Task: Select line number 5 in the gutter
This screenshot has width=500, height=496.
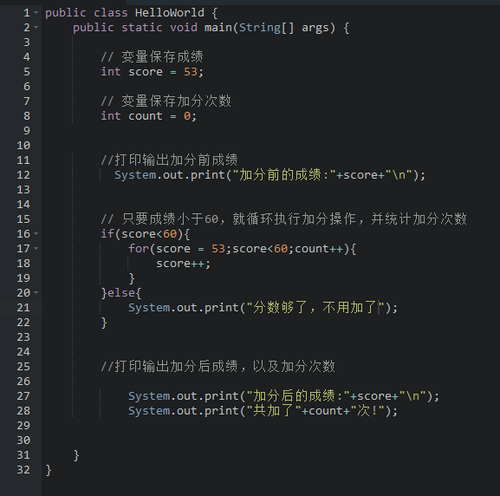Action: coord(27,72)
